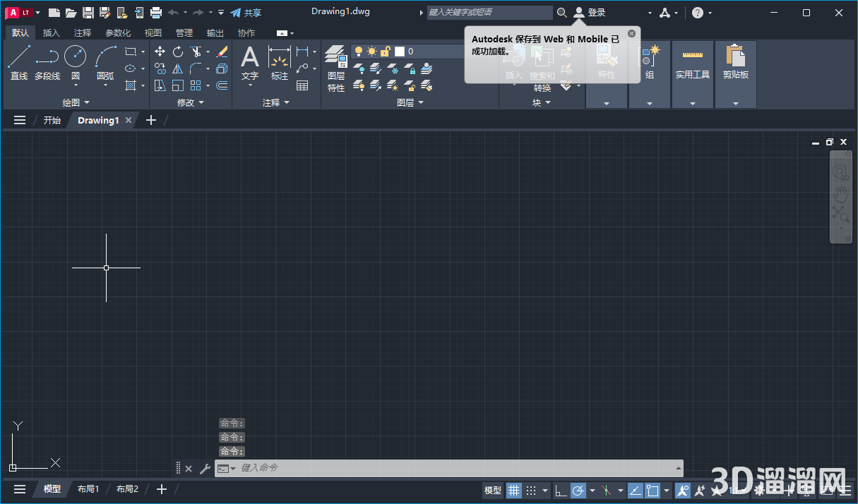Click the 模型 button in status bar
The height and width of the screenshot is (504, 858).
click(x=493, y=491)
